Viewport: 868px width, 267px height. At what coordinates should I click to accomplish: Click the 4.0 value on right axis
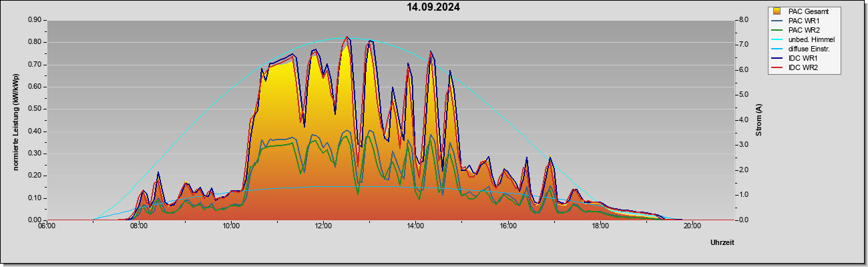[743, 120]
